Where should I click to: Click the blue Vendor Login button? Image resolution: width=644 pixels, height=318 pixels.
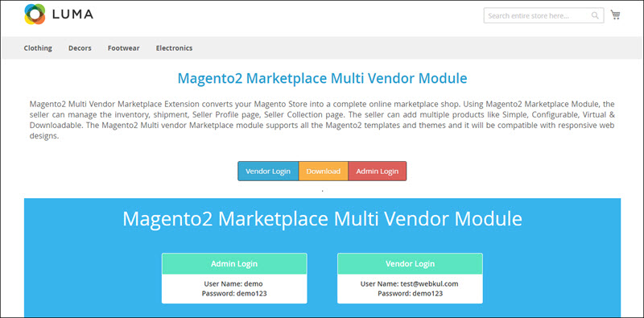click(268, 171)
